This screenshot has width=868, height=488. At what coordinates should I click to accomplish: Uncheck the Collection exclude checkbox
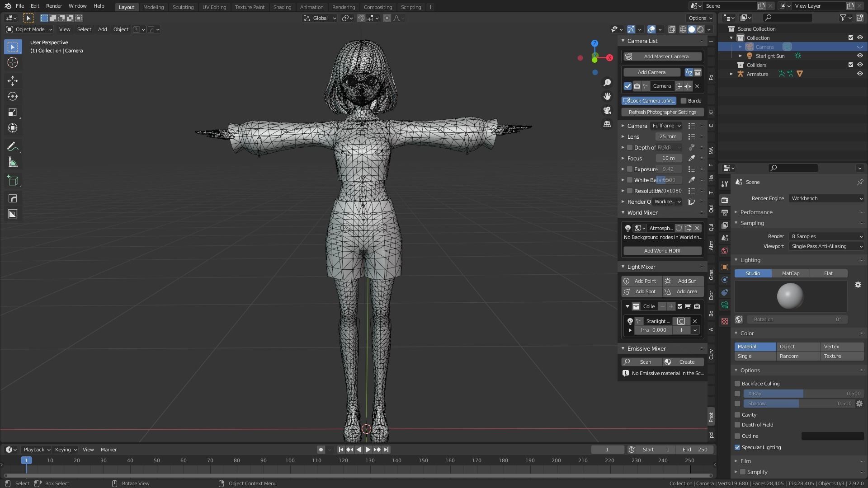click(851, 38)
